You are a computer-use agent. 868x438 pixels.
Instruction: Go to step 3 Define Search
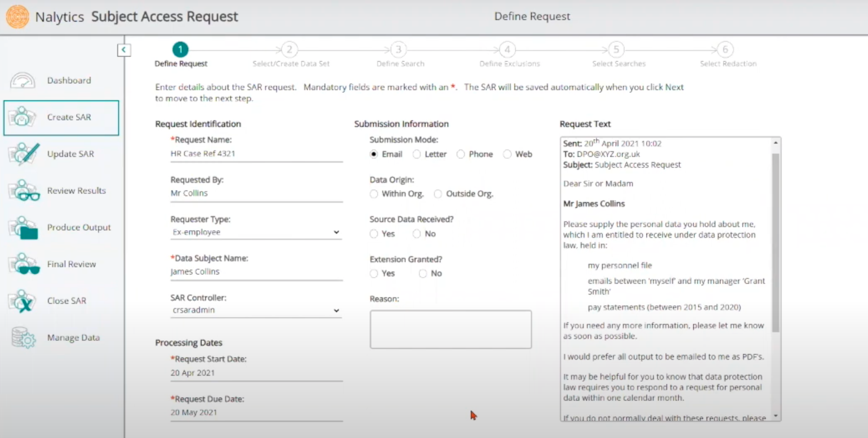pos(398,50)
